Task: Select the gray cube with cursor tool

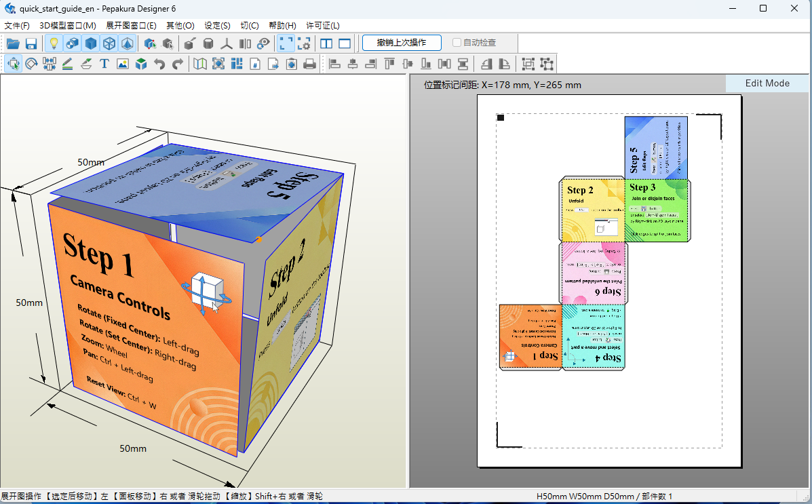Action: coord(168,43)
